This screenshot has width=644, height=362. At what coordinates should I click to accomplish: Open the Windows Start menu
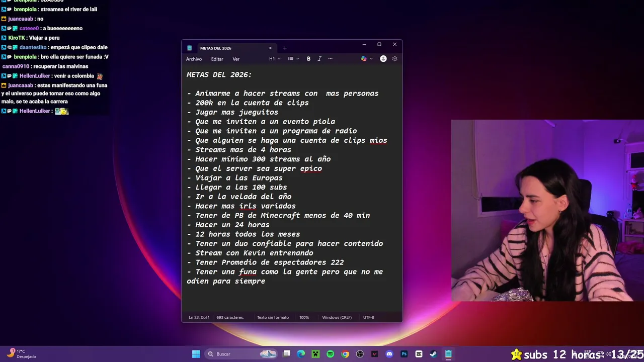coord(196,354)
